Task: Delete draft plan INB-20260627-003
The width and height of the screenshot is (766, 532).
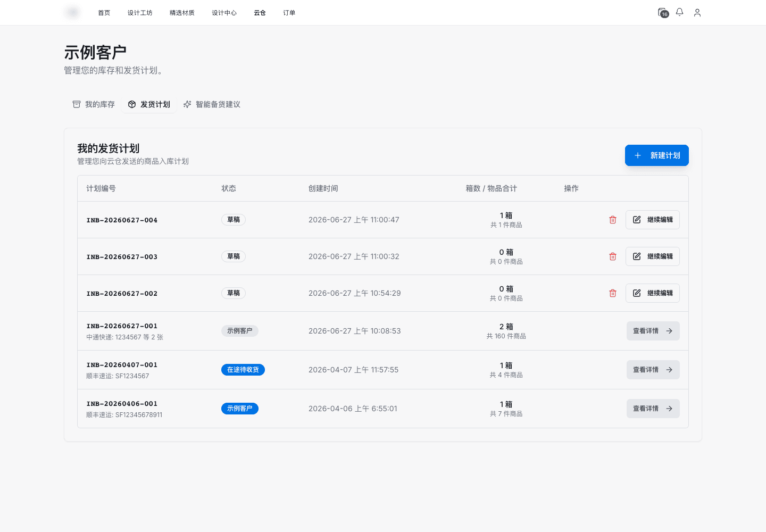Action: coord(613,256)
